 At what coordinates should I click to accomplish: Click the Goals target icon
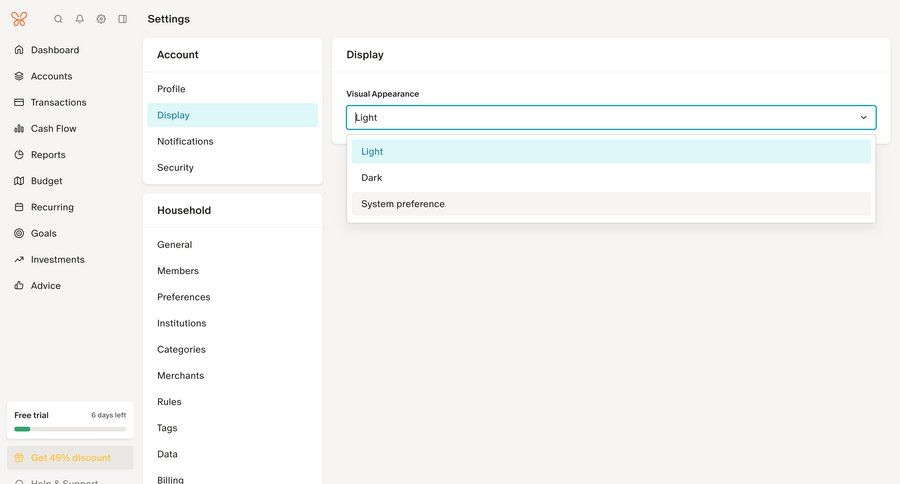(19, 233)
